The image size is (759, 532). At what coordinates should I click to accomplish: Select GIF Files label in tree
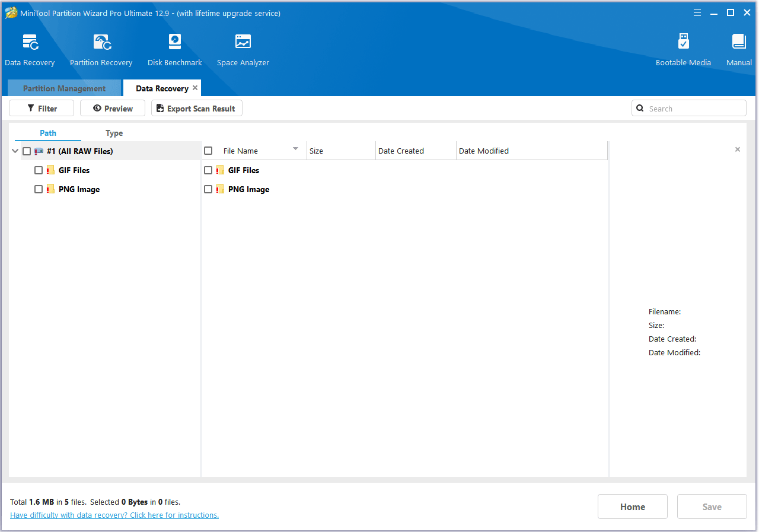[74, 170]
